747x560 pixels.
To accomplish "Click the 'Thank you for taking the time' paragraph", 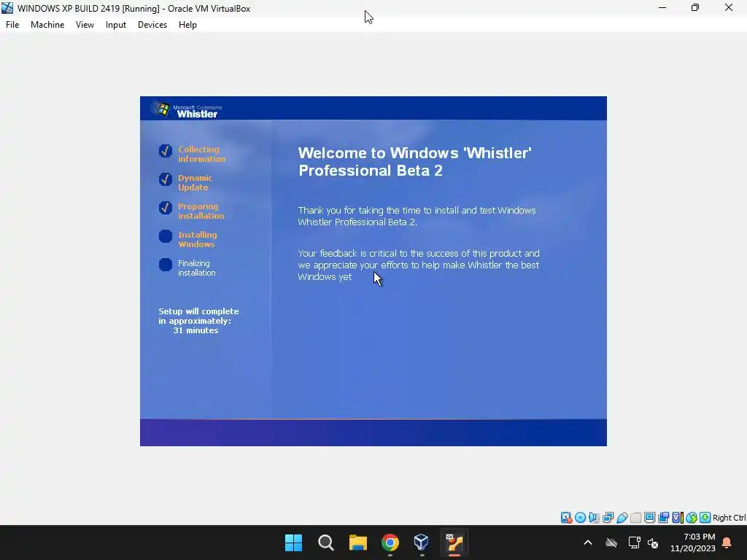I will pos(417,216).
